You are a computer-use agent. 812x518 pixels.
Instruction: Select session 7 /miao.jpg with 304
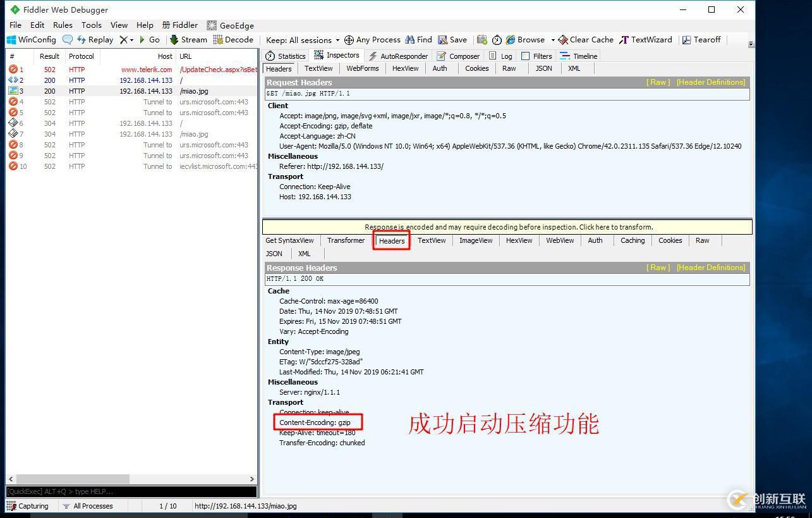pyautogui.click(x=132, y=134)
